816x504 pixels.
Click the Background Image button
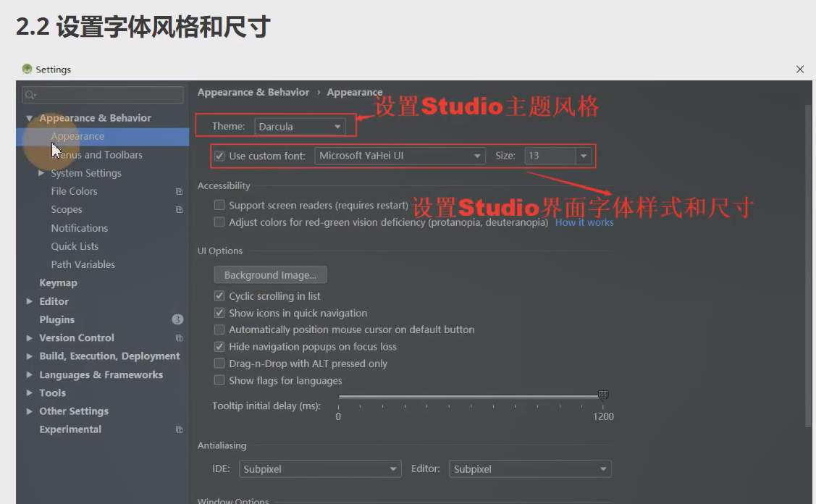click(x=270, y=274)
